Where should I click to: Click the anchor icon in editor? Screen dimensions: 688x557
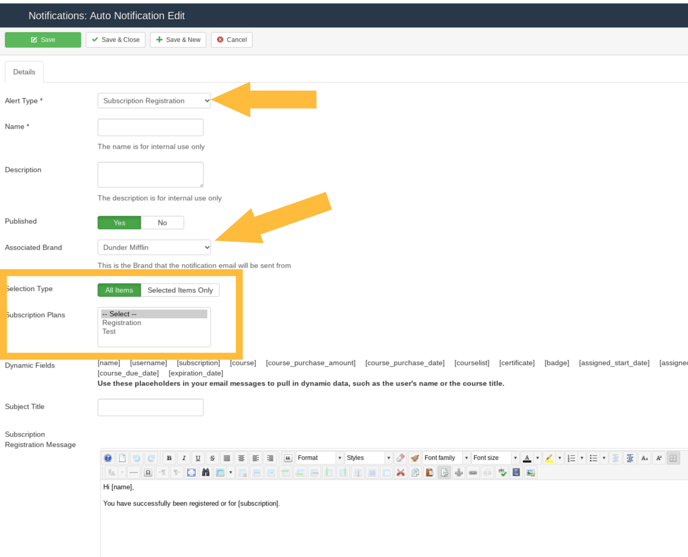coord(459,473)
